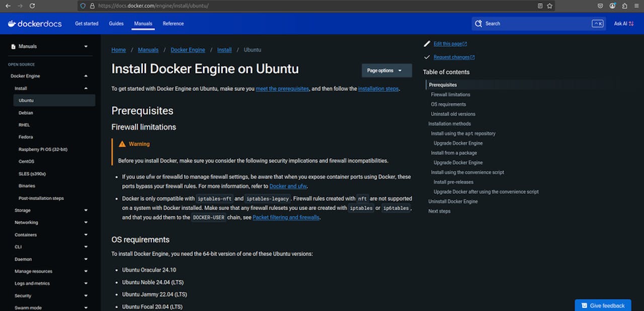Open the Reference top nav tab
Screen dimensions: 644x311
pos(173,24)
